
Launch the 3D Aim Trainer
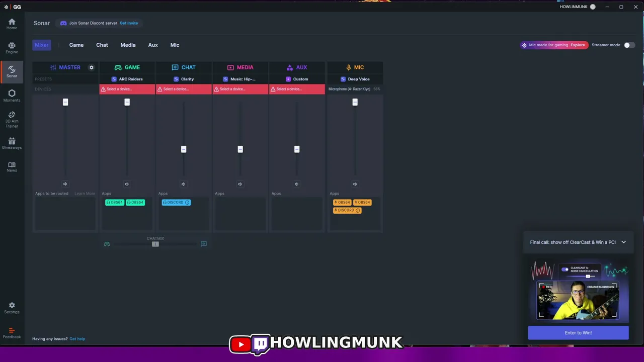[12, 120]
